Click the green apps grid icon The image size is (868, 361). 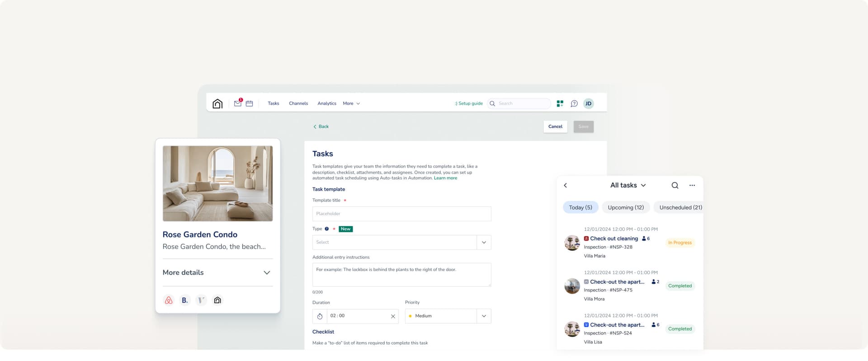pyautogui.click(x=560, y=103)
